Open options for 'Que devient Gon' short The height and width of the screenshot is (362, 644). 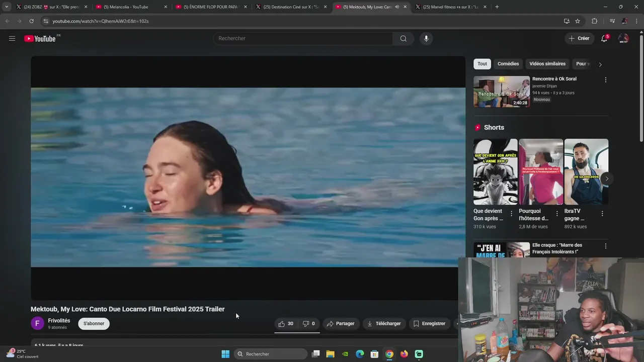pyautogui.click(x=512, y=214)
